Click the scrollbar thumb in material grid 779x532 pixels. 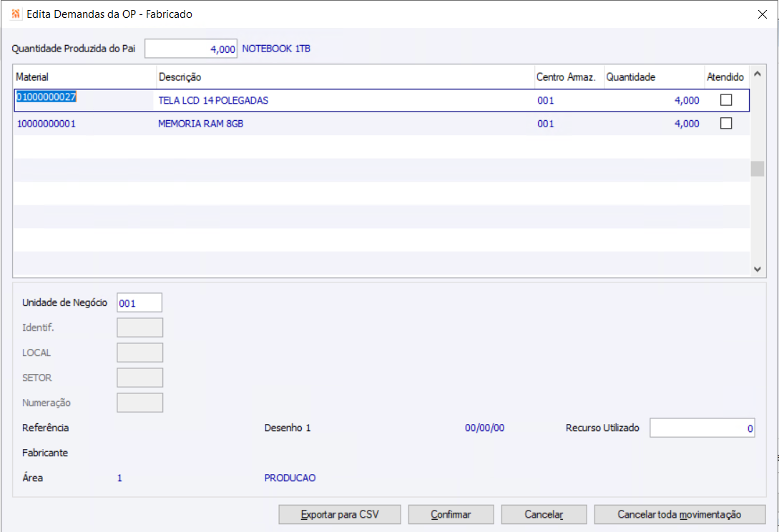[757, 169]
